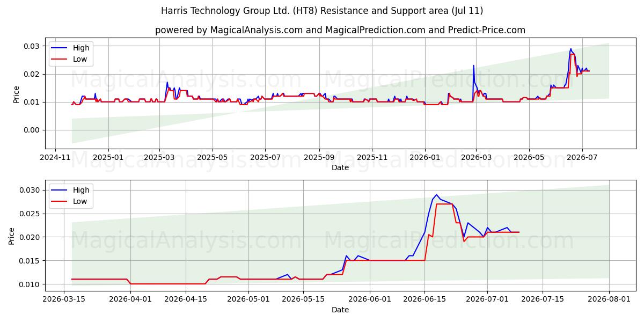Click the '2025-09' x-axis label
This screenshot has width=644, height=322.
(319, 158)
